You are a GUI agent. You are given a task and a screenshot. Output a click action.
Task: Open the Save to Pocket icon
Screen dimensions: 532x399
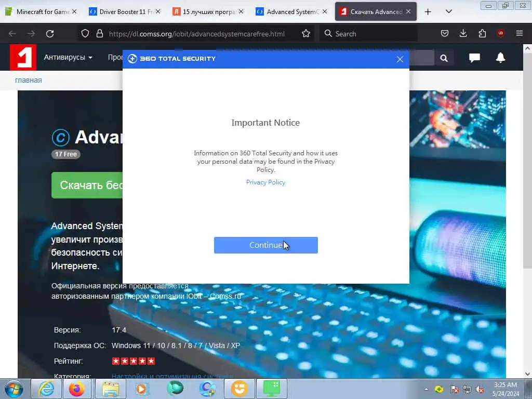click(x=445, y=34)
